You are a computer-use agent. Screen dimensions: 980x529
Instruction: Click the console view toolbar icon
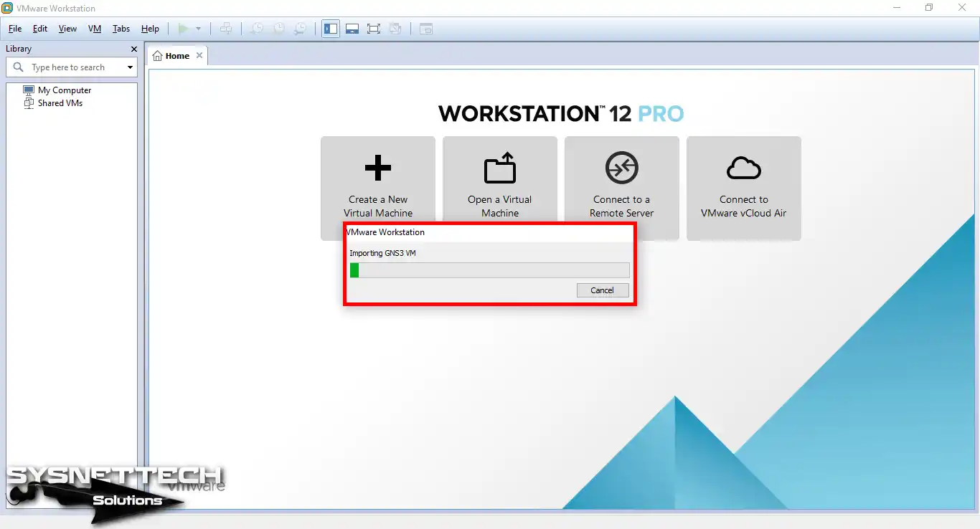426,29
